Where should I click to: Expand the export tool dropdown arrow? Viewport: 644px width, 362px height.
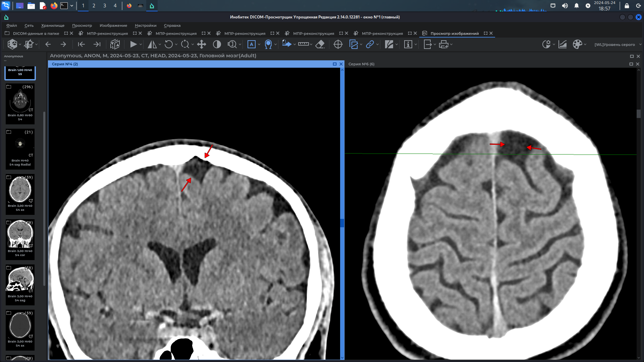pos(435,45)
